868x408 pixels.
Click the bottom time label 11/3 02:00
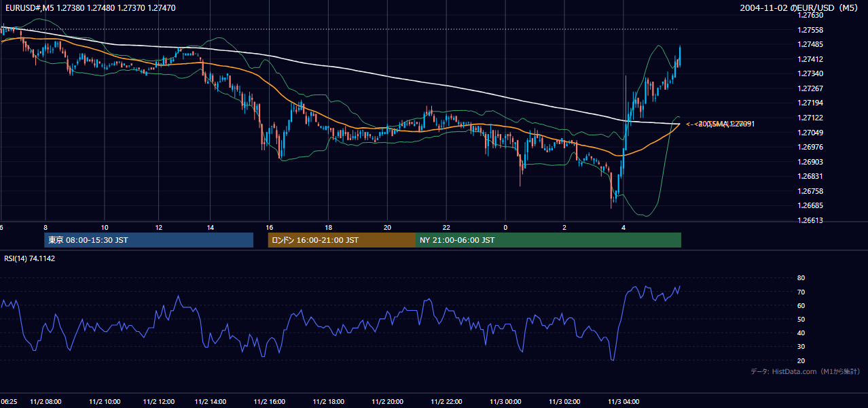tap(564, 401)
